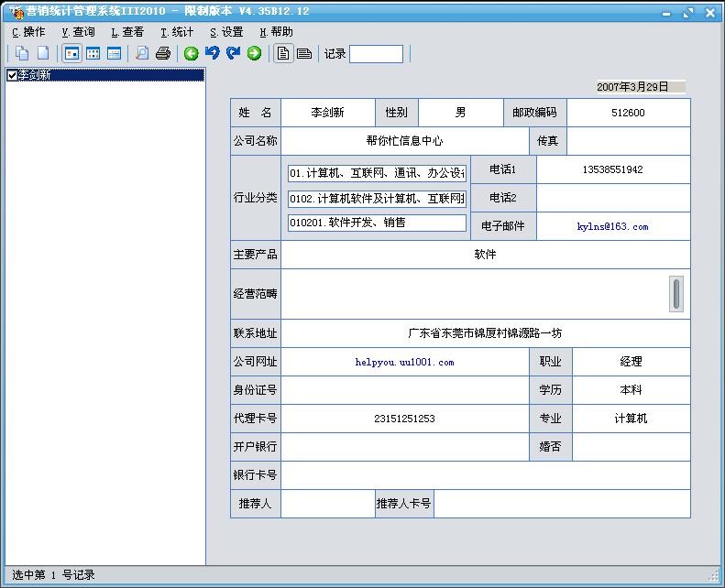725x588 pixels.
Task: Open the T.统计 menu
Action: [x=177, y=32]
